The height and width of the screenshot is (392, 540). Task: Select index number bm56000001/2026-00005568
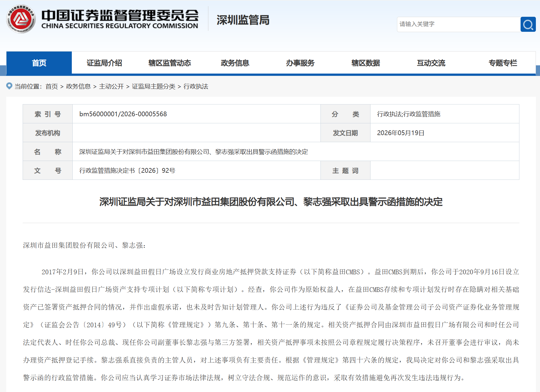(x=123, y=114)
